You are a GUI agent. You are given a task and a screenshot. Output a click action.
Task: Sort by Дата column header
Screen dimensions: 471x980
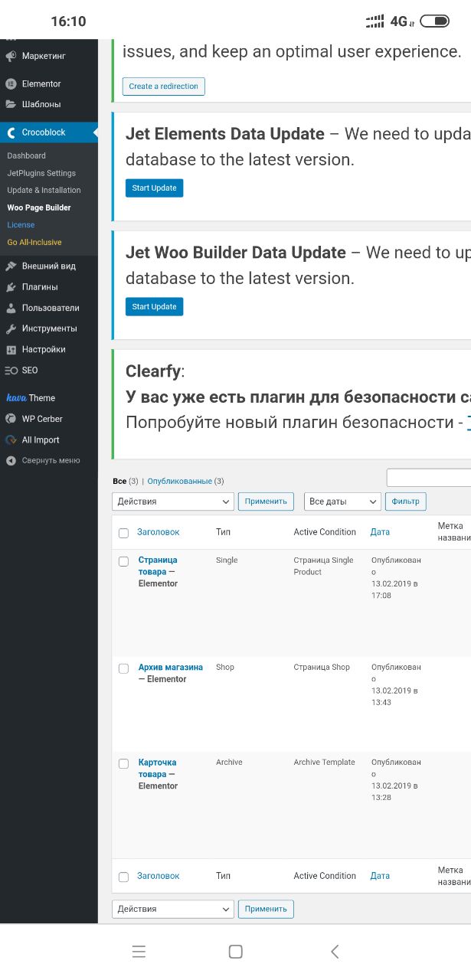pos(380,532)
